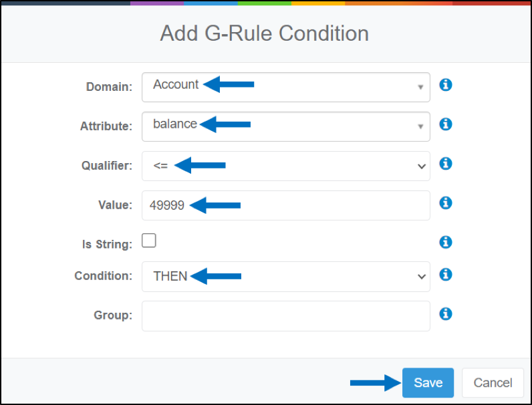The image size is (532, 405).
Task: Click the Condition chevron arrow
Action: pyautogui.click(x=422, y=277)
